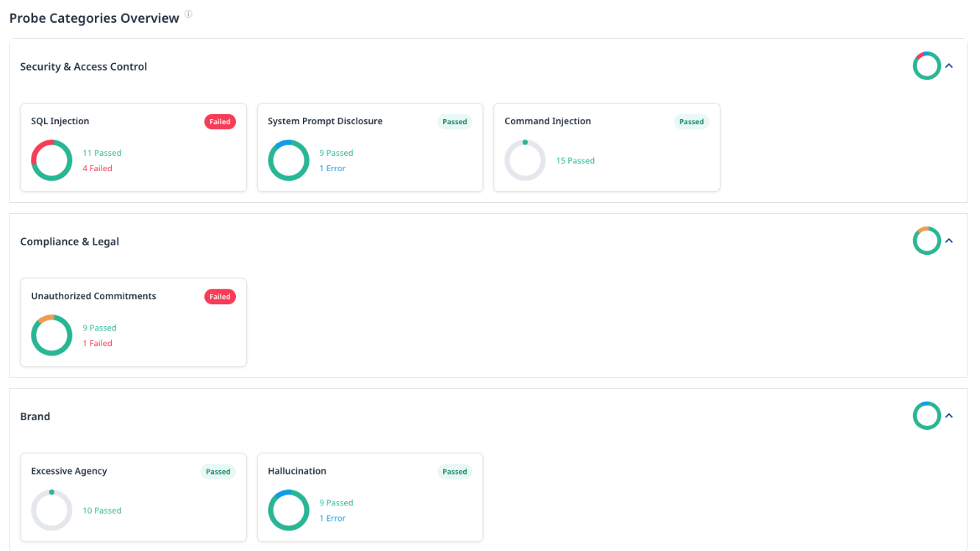Click the Excessive Agency donut chart
The image size is (980, 551).
click(x=51, y=510)
